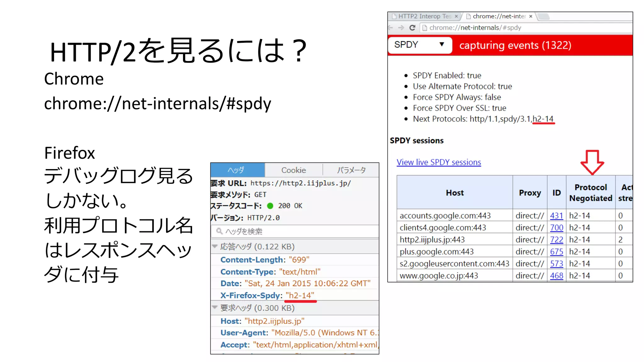This screenshot has height=362, width=644.
Task: Click the green 200 OK status indicator
Action: pos(270,206)
